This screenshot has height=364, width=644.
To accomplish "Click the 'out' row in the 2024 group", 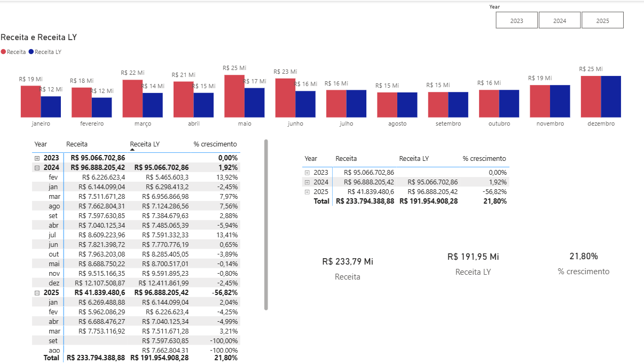I will tap(136, 254).
